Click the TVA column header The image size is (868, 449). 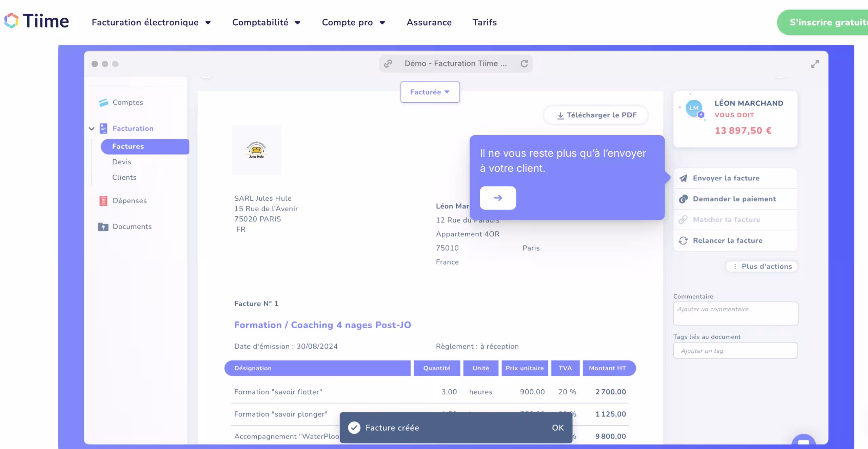[x=565, y=368]
